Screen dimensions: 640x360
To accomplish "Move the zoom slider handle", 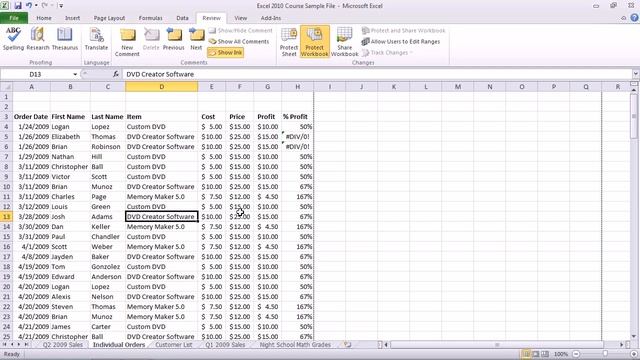I will pyautogui.click(x=605, y=354).
